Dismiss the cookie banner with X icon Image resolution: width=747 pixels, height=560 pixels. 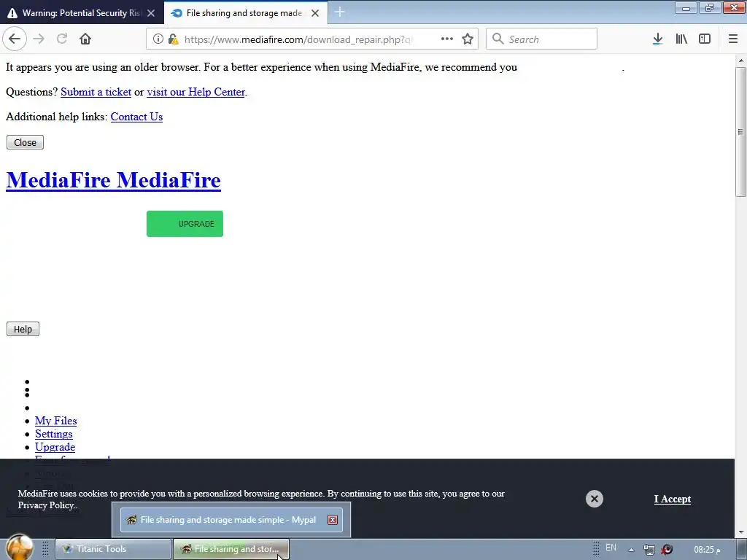point(594,499)
